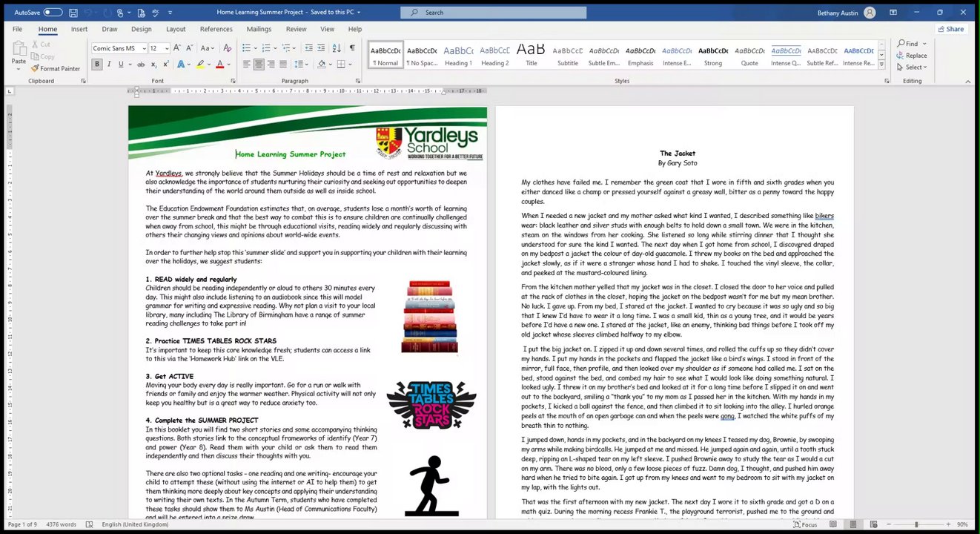The image size is (980, 534).
Task: Click the Spelling check icon in Quick Access
Action: [156, 13]
